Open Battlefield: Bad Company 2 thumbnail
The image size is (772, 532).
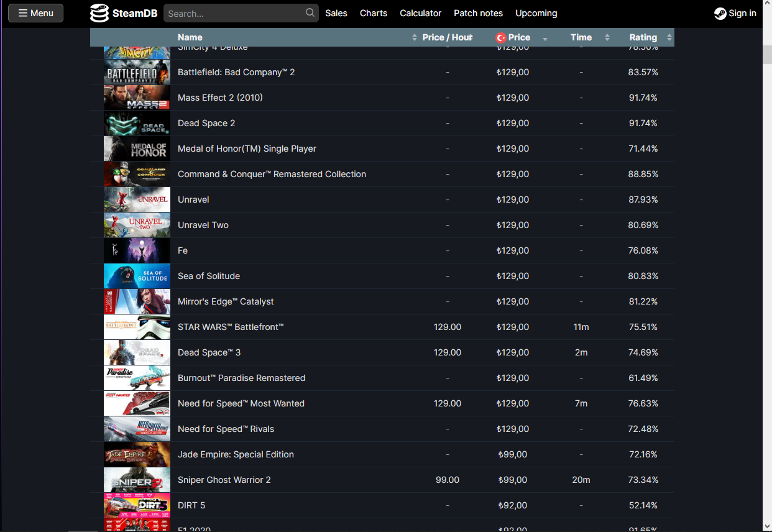point(137,72)
